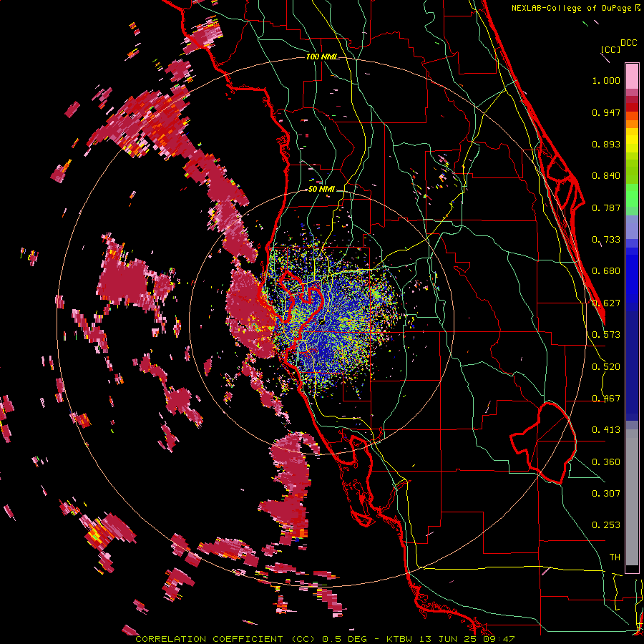644x644 pixels.
Task: Select the 0.253 scale value
Action: click(x=606, y=525)
